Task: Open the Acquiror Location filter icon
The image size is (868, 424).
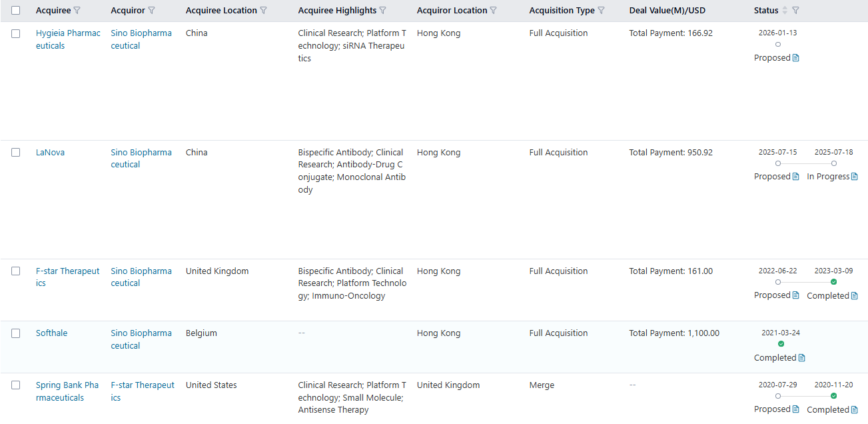Action: 494,11
